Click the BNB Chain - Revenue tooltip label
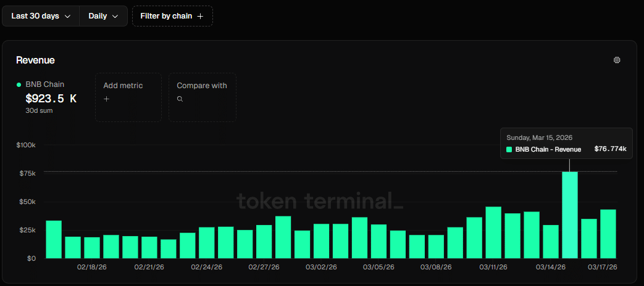Viewport: 644px width, 286px height. coord(548,150)
